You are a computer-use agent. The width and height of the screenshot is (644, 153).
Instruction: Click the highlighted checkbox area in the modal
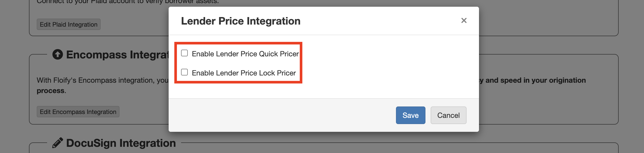point(238,62)
